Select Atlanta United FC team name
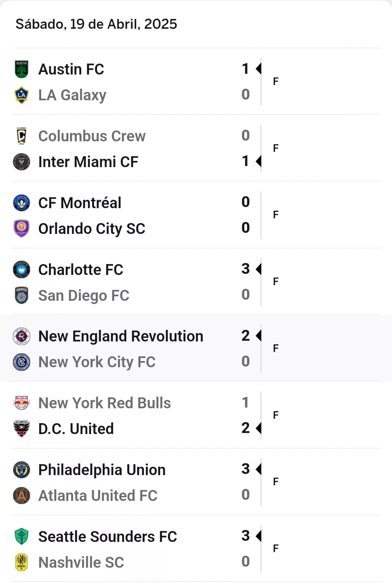 98,496
